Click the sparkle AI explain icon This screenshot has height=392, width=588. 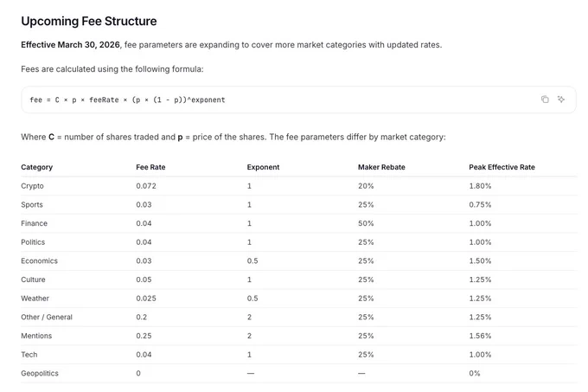(x=561, y=100)
